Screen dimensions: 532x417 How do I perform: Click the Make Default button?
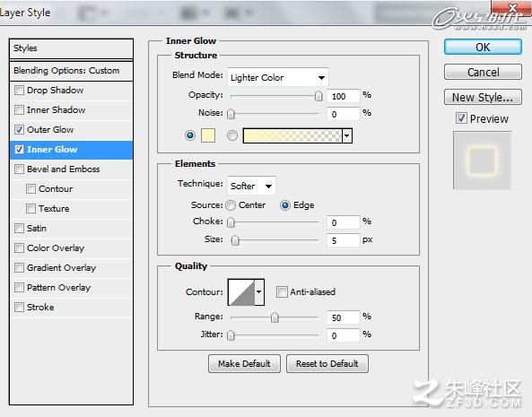pos(244,364)
